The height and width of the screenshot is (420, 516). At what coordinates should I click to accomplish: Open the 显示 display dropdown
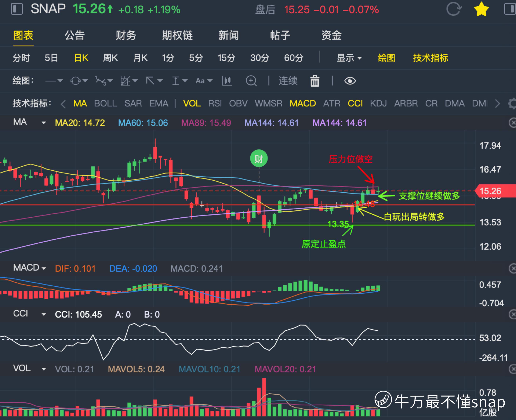tap(349, 58)
